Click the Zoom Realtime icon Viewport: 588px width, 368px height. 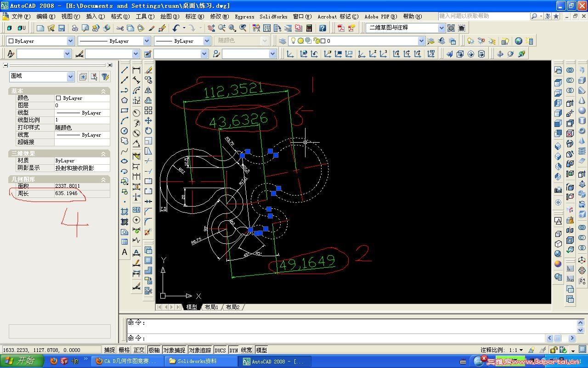pos(222,28)
